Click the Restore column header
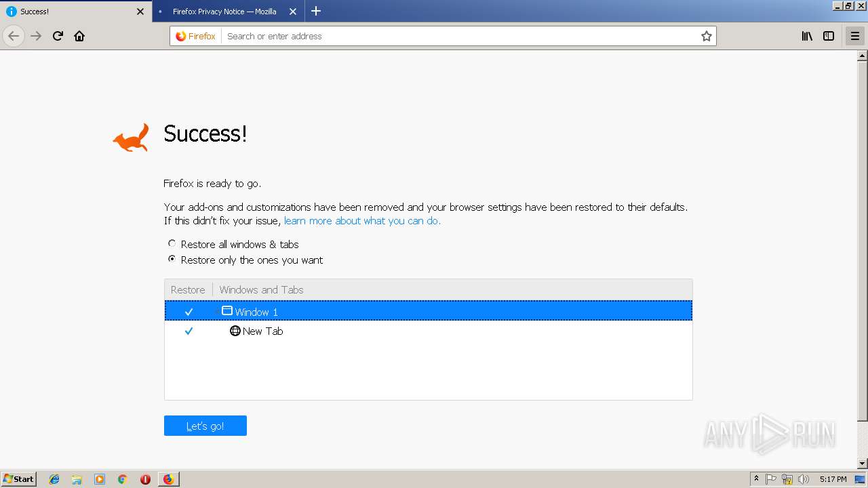 click(188, 289)
